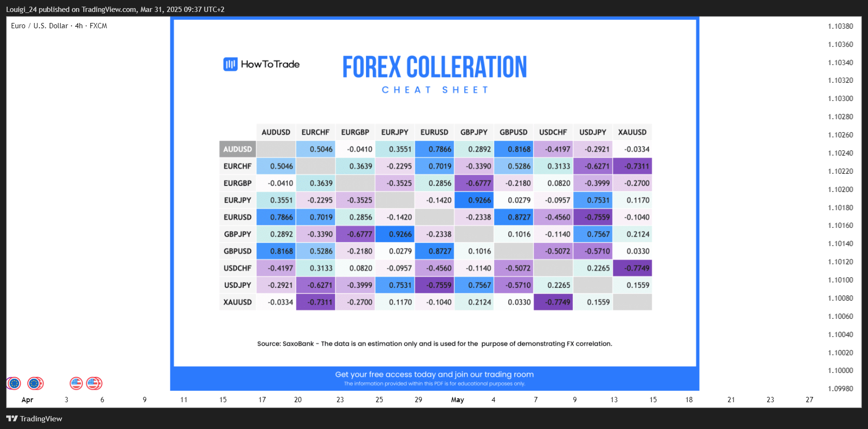Select the XAUUSD column header

pyautogui.click(x=632, y=132)
